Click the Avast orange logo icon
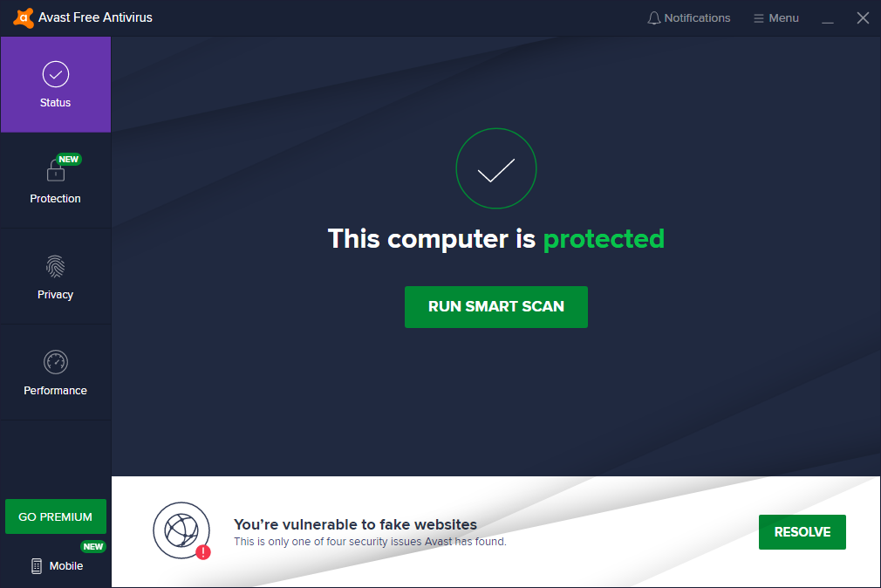881x588 pixels. (23, 18)
